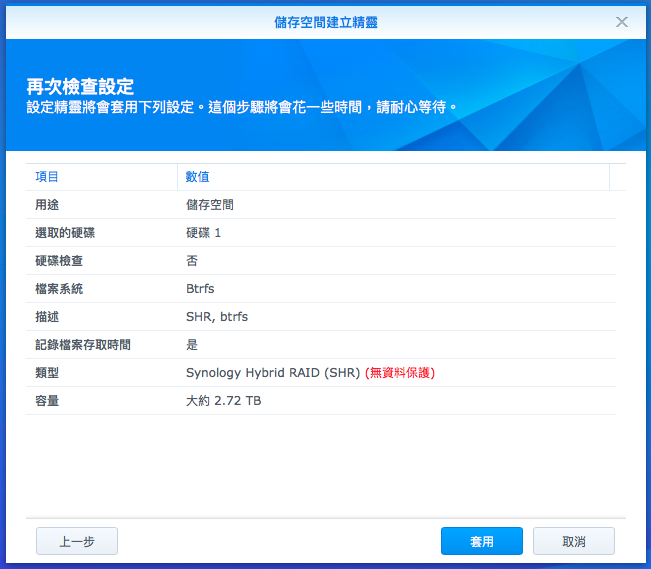Click the 套用 button to apply settings
651x569 pixels.
point(481,541)
